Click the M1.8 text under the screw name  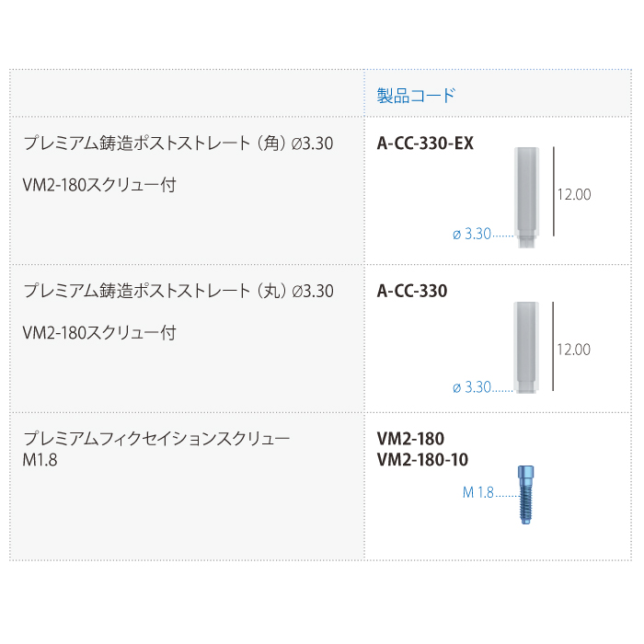[x=40, y=460]
